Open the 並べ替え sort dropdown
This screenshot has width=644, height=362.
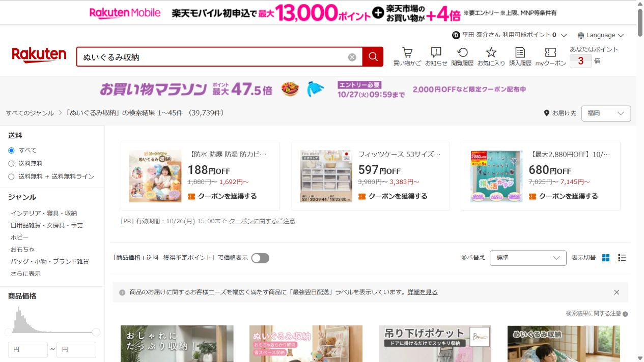click(x=528, y=258)
